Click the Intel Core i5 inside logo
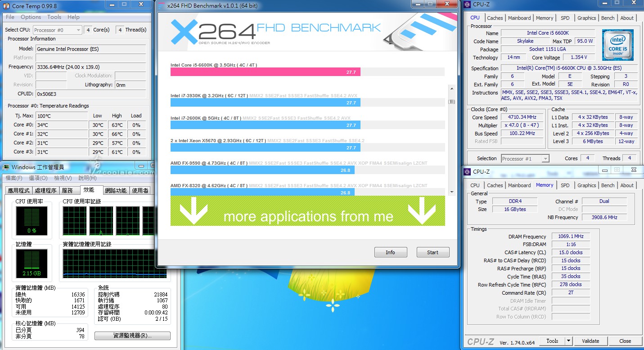Screen dimensions: 644x350 point(618,45)
